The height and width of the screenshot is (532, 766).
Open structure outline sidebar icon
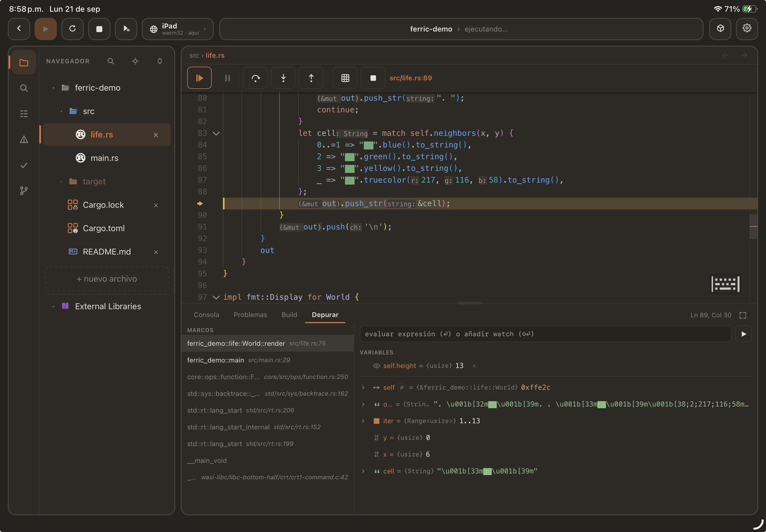(24, 114)
